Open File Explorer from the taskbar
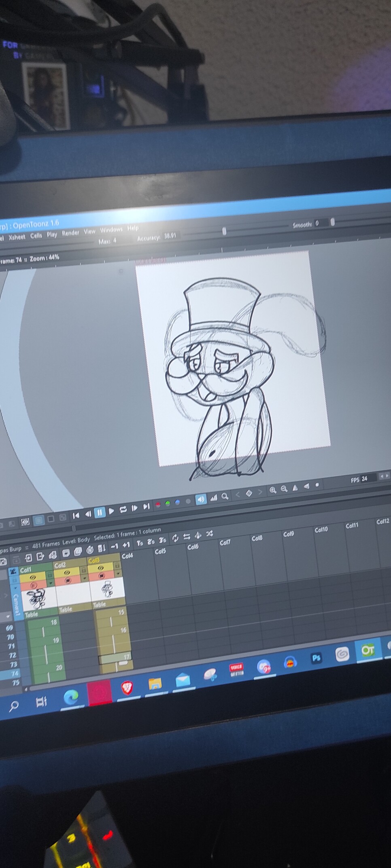Screen dimensions: 391x868 [x=155, y=683]
